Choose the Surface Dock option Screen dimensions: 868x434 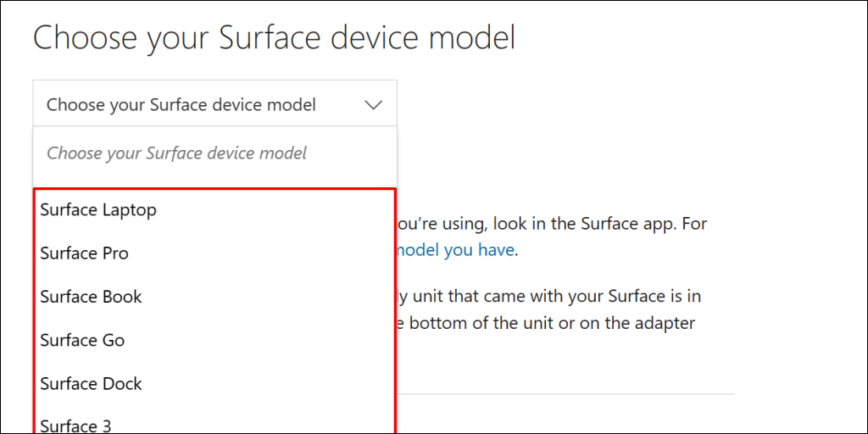[x=91, y=383]
